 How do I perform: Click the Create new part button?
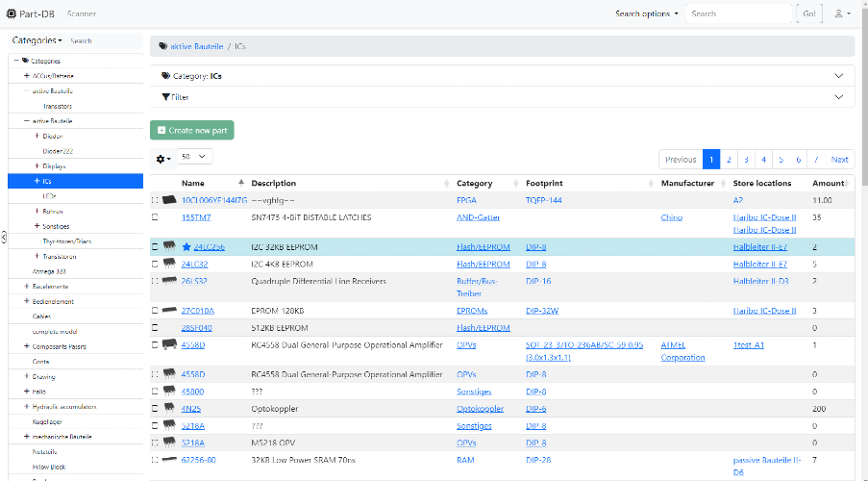coord(192,130)
